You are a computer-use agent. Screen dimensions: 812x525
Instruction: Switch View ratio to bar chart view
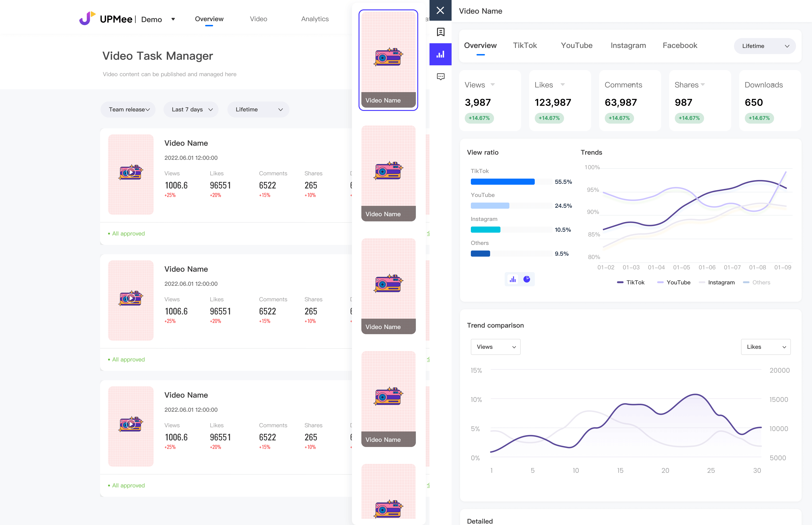pyautogui.click(x=512, y=280)
